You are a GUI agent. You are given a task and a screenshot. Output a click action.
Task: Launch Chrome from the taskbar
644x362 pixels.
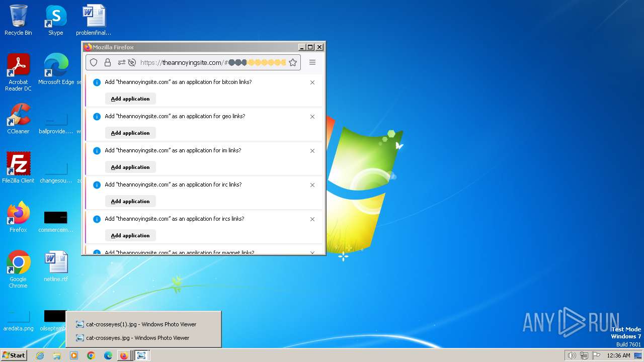pos(91,355)
